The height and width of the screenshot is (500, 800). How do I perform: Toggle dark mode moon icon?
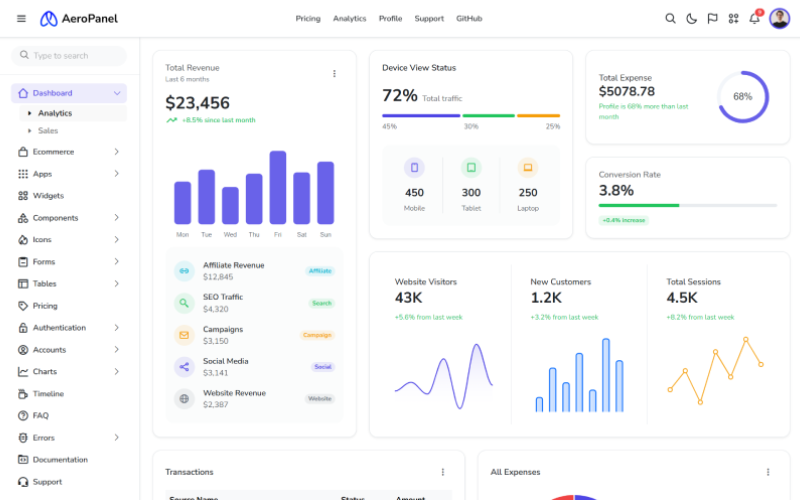coord(691,18)
